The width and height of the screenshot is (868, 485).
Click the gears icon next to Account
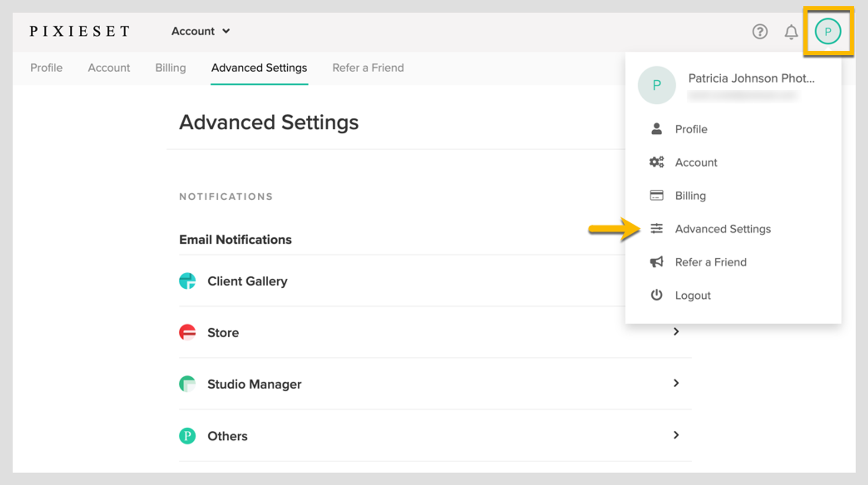coord(657,162)
